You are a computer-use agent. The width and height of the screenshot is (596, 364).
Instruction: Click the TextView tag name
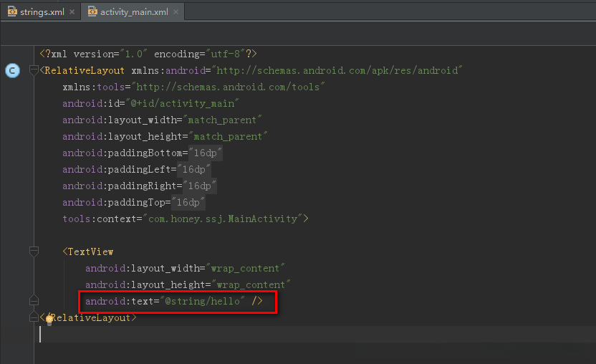[90, 252]
